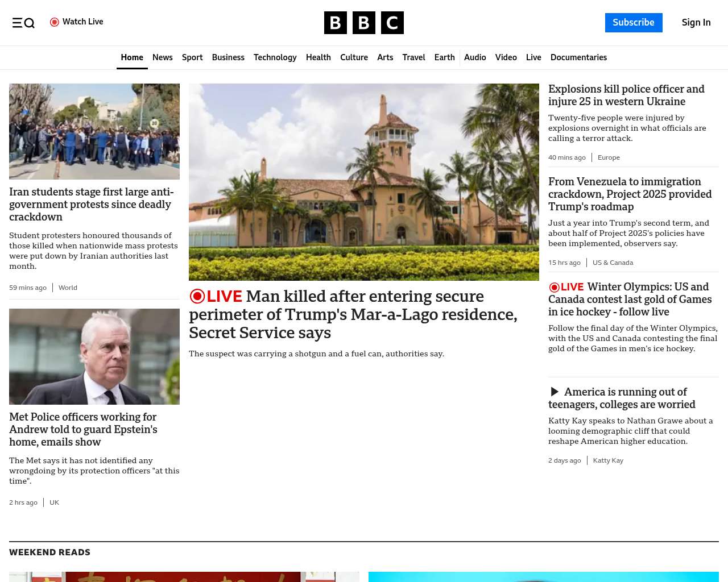728x582 pixels.
Task: Click Sign In
Action: 696,23
